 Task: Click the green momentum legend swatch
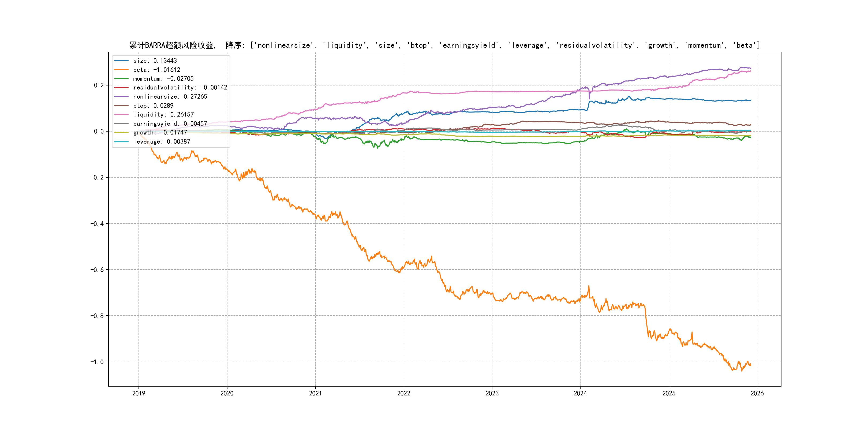click(121, 78)
